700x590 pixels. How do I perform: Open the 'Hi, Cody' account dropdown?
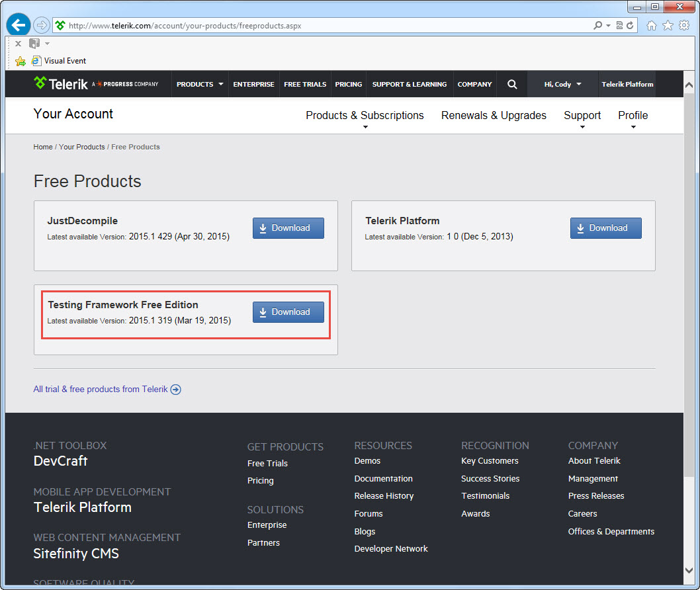(x=562, y=84)
